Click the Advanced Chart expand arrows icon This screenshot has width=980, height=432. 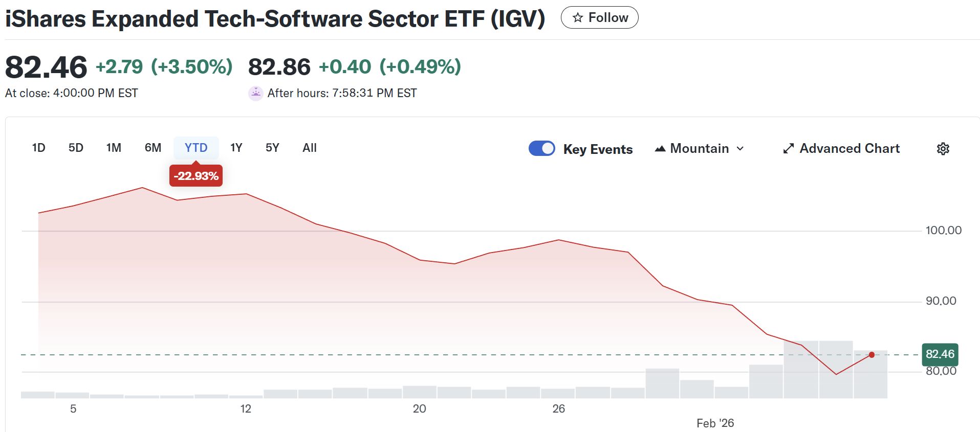(x=788, y=149)
